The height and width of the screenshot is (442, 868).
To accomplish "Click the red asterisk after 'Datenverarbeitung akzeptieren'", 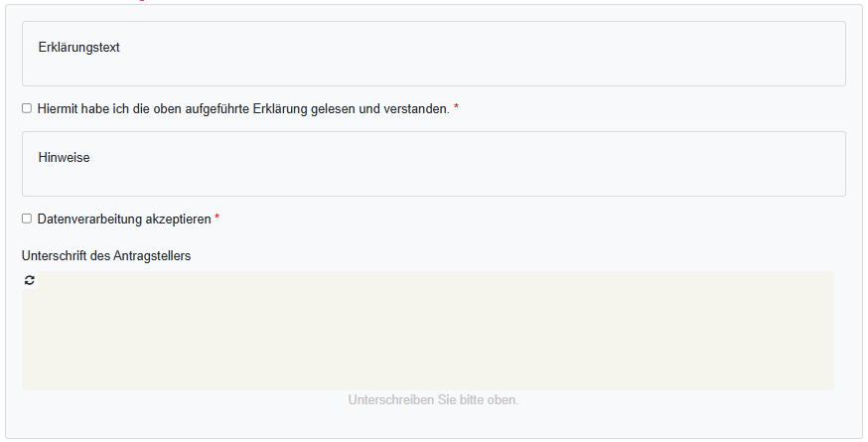I will point(217,219).
